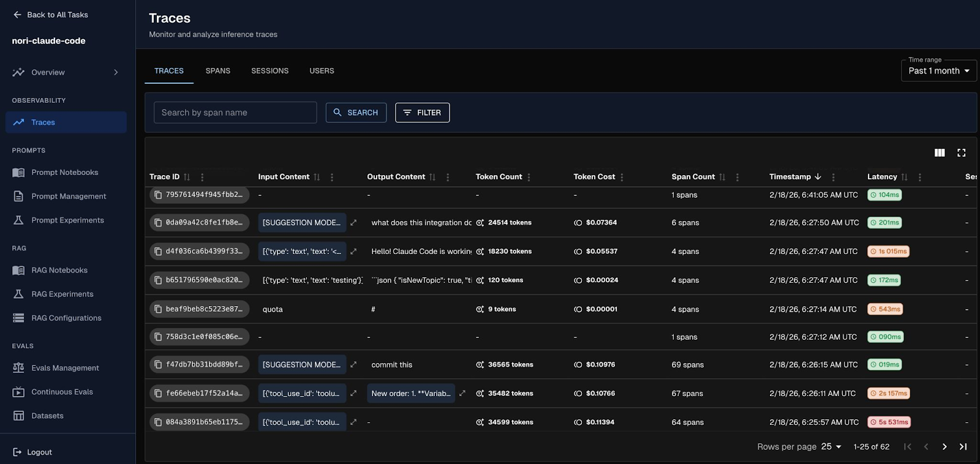Open Output Content column menu
The width and height of the screenshot is (980, 464).
448,177
